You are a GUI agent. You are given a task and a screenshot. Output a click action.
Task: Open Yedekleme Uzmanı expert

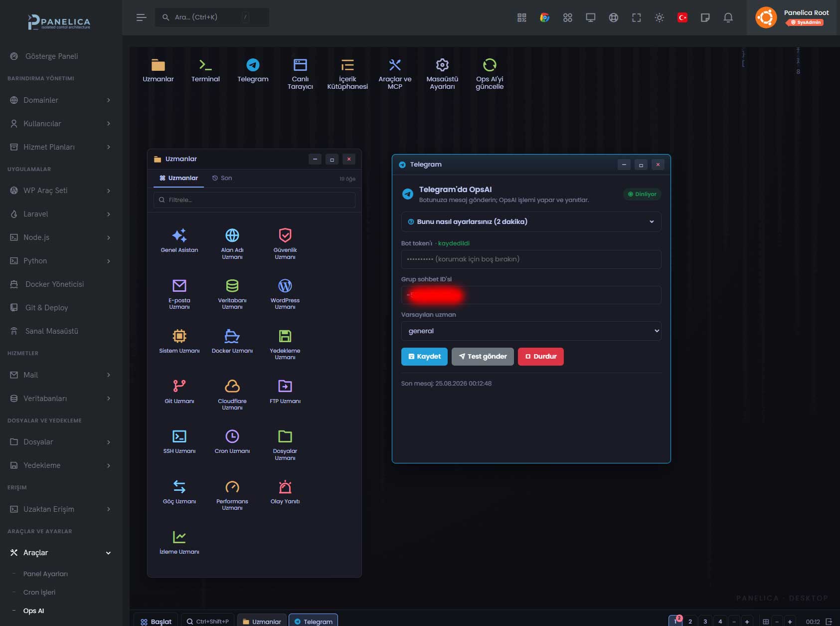pyautogui.click(x=285, y=345)
